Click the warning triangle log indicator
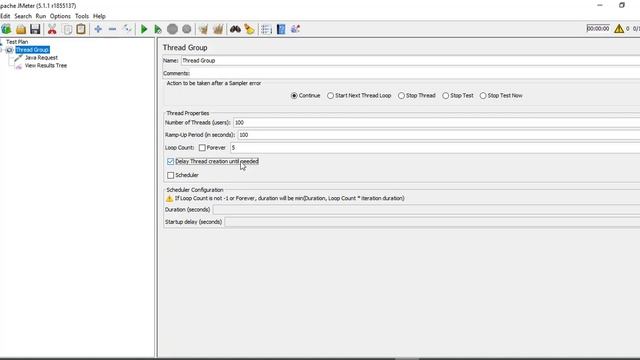The width and height of the screenshot is (640, 360). (619, 29)
